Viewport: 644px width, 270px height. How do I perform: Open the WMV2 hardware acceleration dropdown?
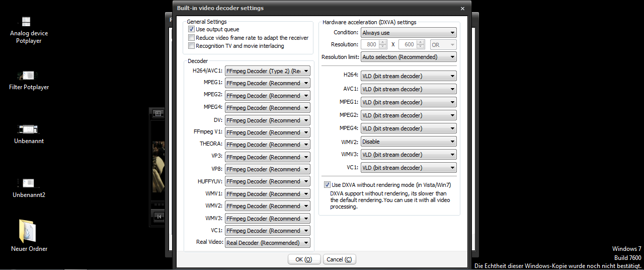(409, 142)
